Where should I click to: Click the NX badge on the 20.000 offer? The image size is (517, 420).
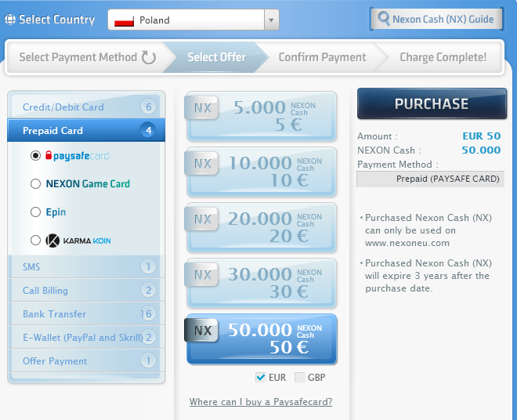pyautogui.click(x=202, y=219)
